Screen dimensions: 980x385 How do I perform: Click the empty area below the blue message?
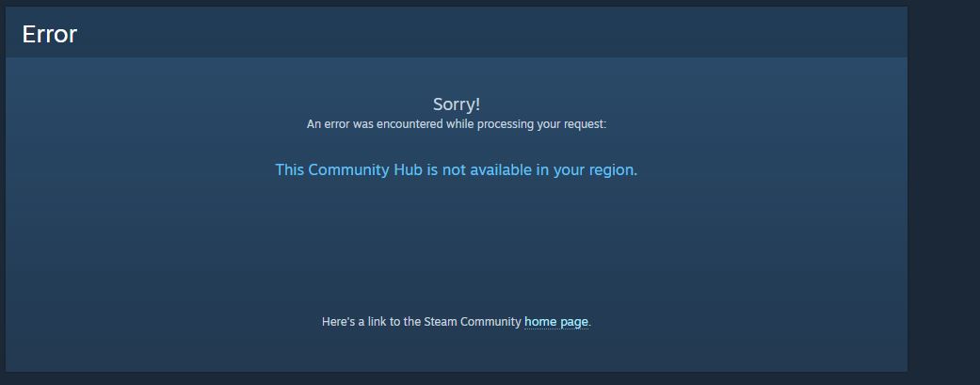point(457,244)
